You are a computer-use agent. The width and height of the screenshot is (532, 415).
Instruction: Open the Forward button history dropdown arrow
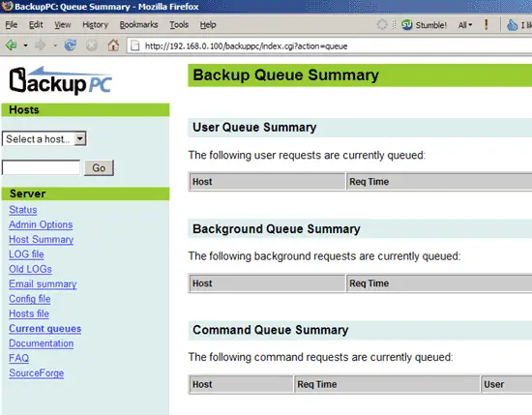[x=55, y=45]
